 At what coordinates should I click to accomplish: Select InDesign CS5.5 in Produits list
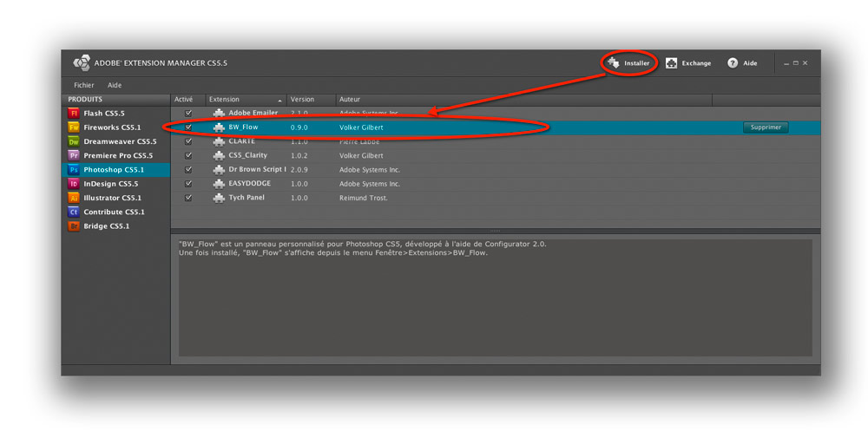coord(115,184)
